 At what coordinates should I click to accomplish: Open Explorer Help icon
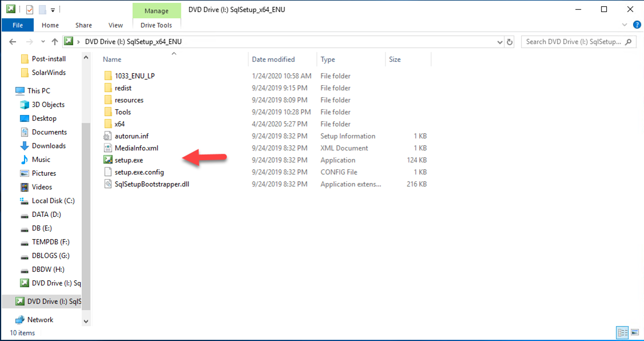point(637,25)
